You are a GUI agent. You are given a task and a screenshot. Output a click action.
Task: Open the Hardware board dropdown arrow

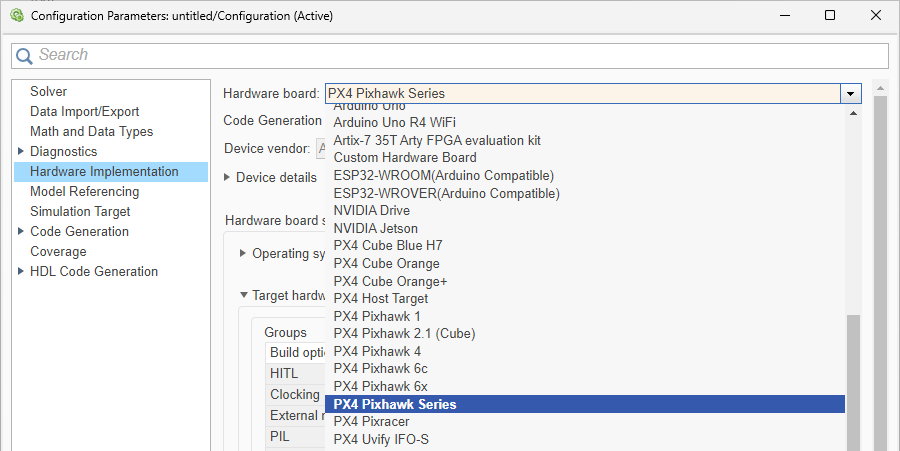(850, 94)
